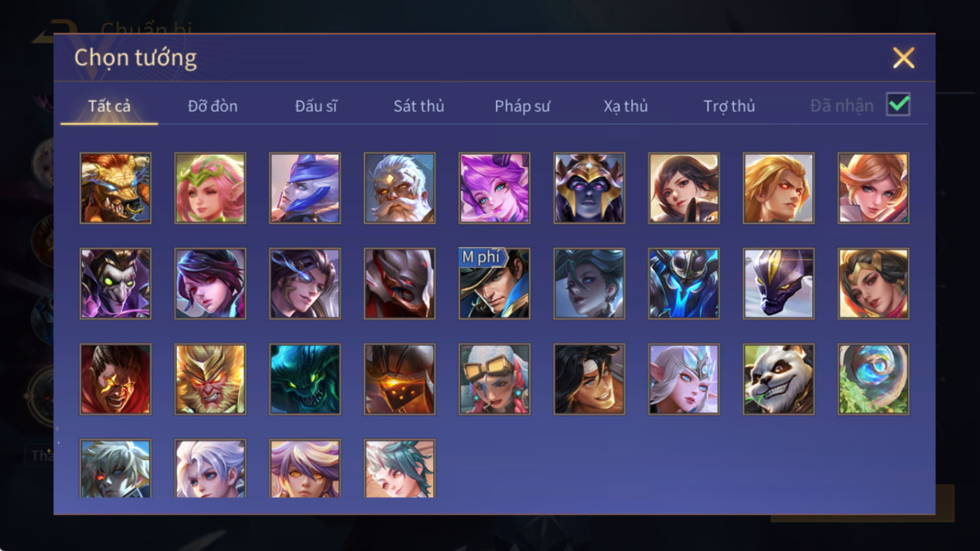Toggle the 'Đã nhận' checkbox
The width and height of the screenshot is (980, 551).
[898, 105]
